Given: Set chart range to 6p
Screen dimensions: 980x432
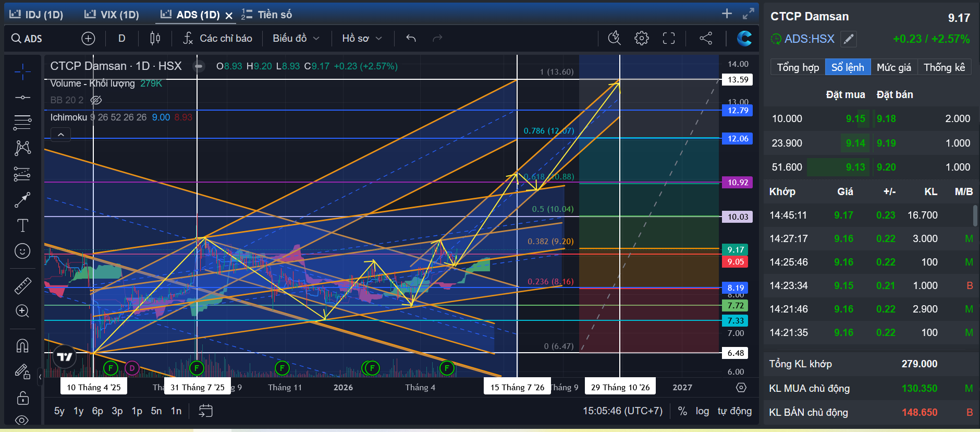Looking at the screenshot, I should (x=97, y=411).
